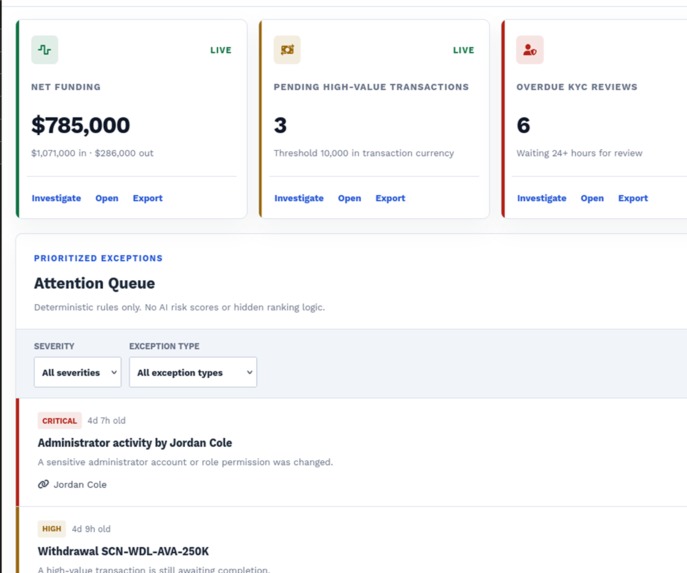Click 'Threshold 10,000 in transaction currency' text
Image resolution: width=687 pixels, height=573 pixels.
click(364, 153)
